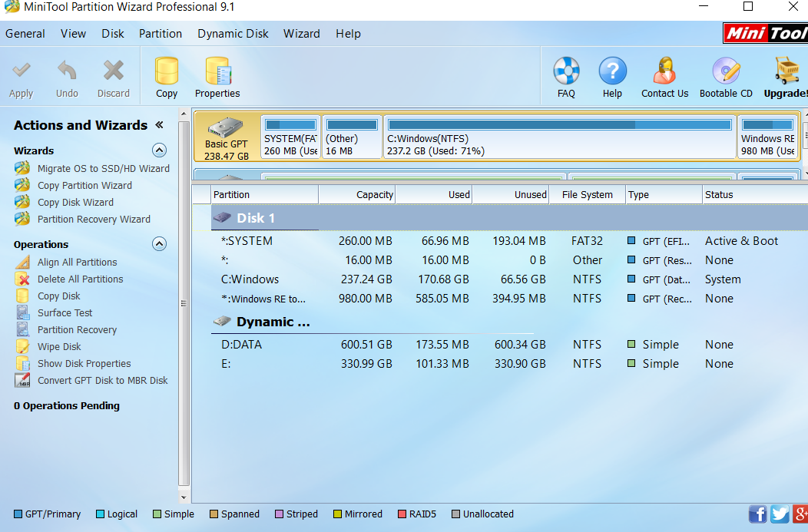Sort by Capacity column header

(357, 195)
